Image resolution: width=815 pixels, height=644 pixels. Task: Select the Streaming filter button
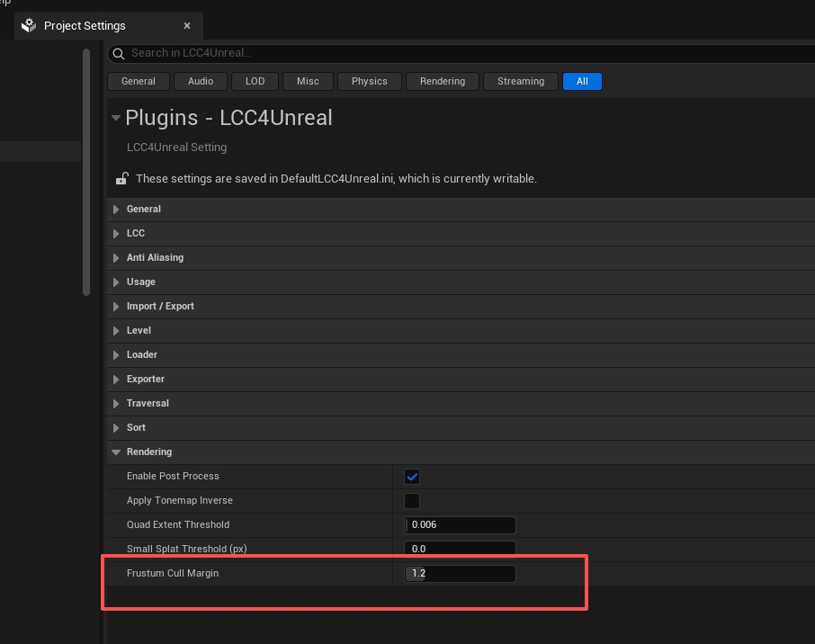521,82
